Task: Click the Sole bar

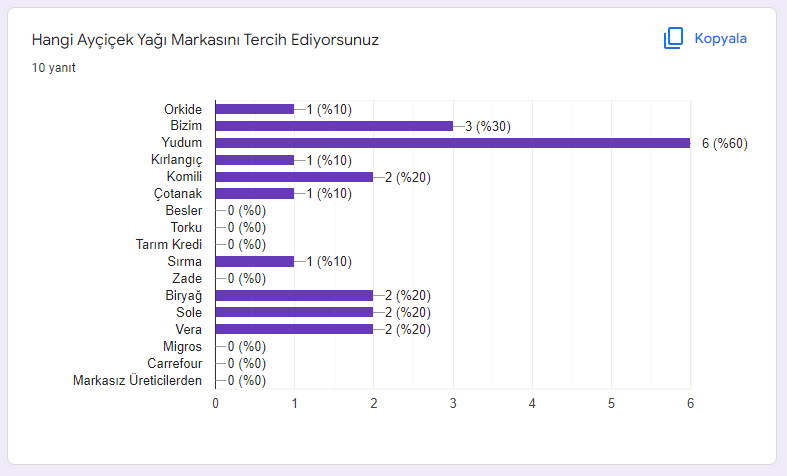Action: [294, 312]
